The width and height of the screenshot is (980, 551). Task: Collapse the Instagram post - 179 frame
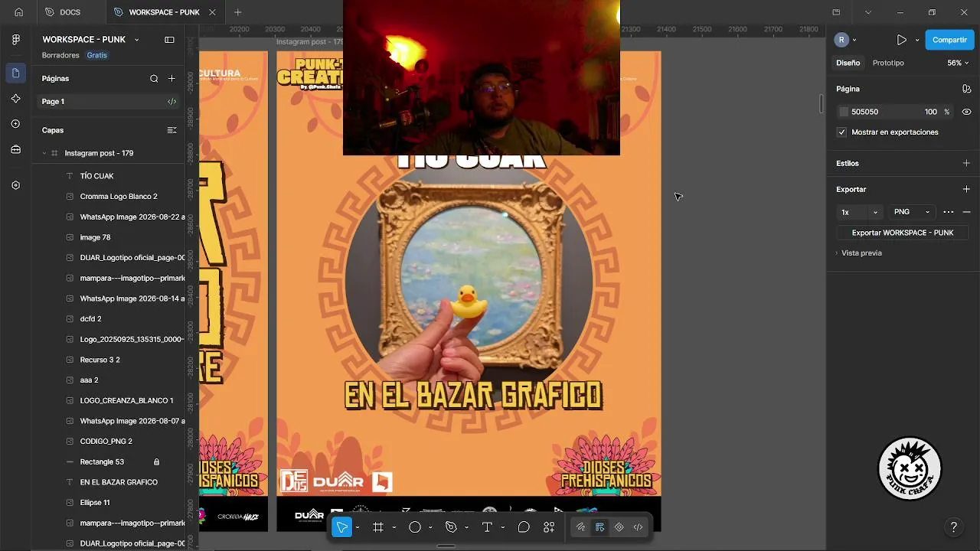[44, 153]
